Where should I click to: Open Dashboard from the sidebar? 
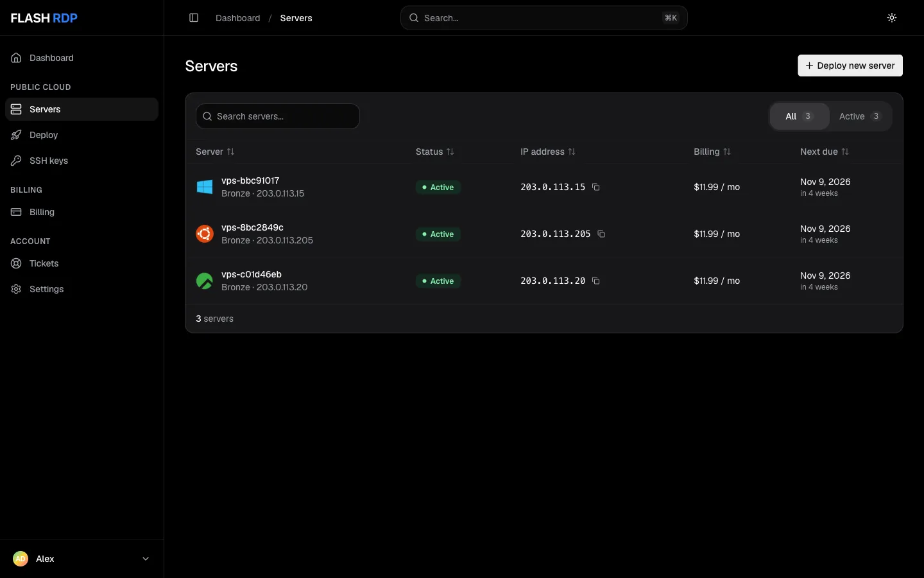click(x=81, y=58)
